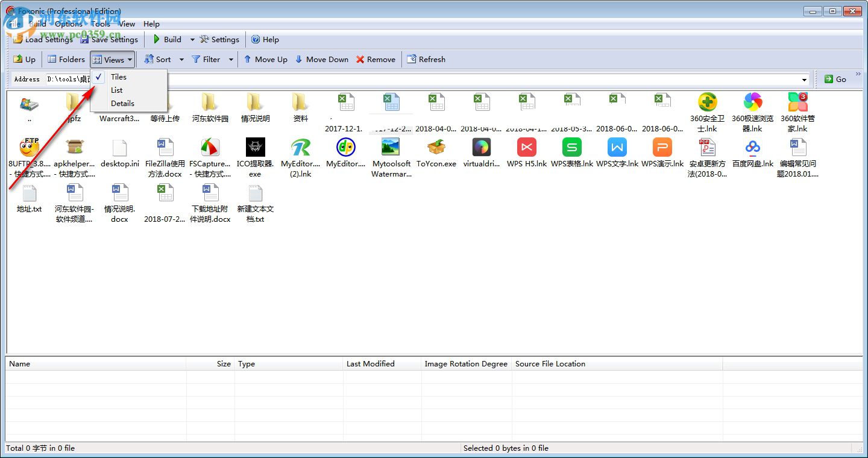Screen dimensions: 868x458
Task: Open the Tools menu
Action: [x=100, y=24]
